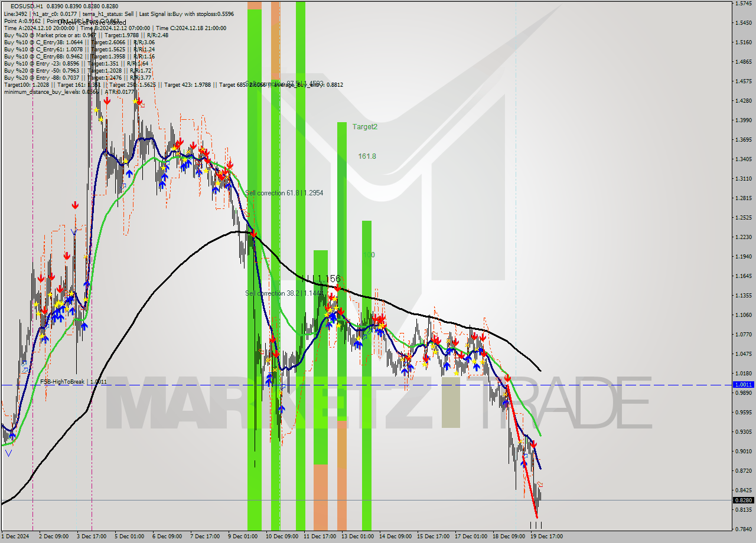Click the '3 Dec 17:00' date label
This screenshot has height=543, width=756.
point(92,537)
